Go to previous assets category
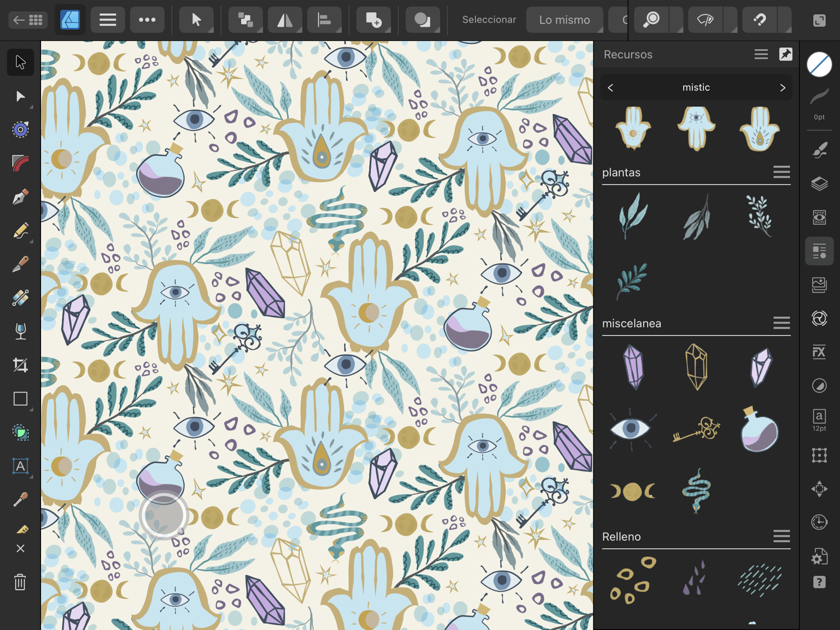The width and height of the screenshot is (840, 630). click(610, 87)
